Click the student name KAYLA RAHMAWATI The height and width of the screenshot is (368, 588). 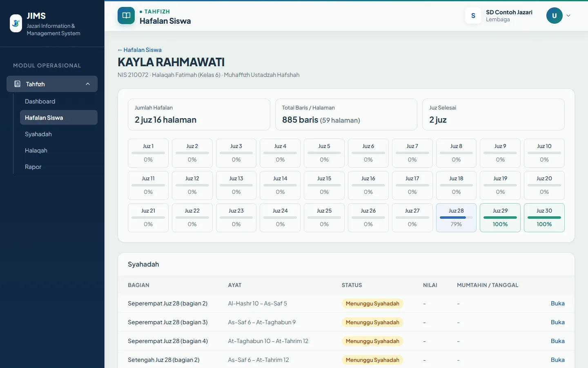tap(171, 62)
